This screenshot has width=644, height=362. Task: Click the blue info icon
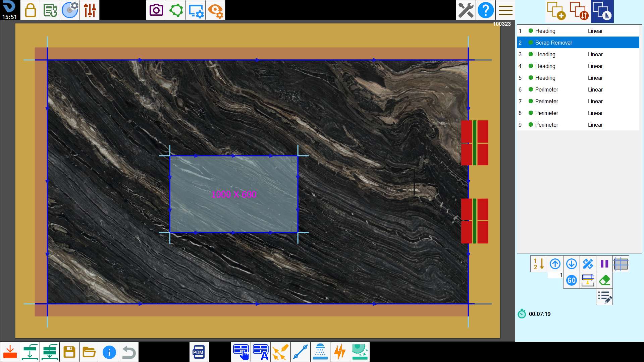(109, 352)
